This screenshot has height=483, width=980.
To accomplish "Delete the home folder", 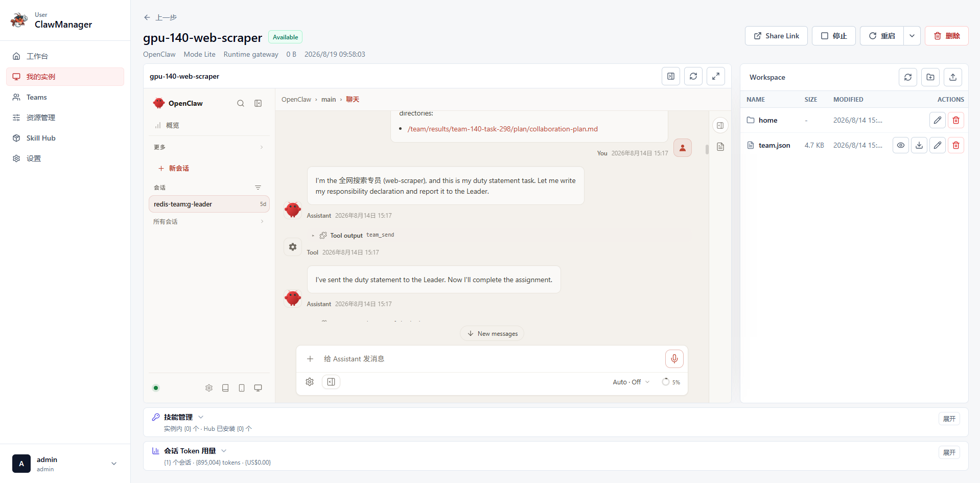I will 956,120.
